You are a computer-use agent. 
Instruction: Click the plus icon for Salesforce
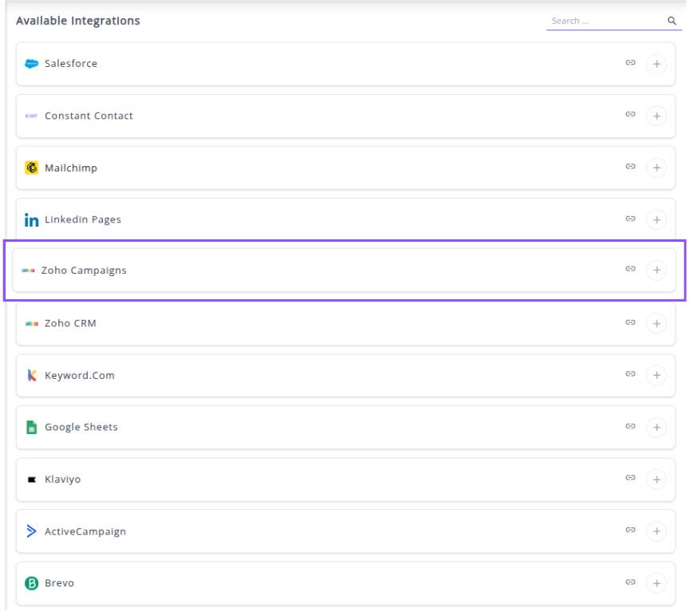[x=656, y=64]
